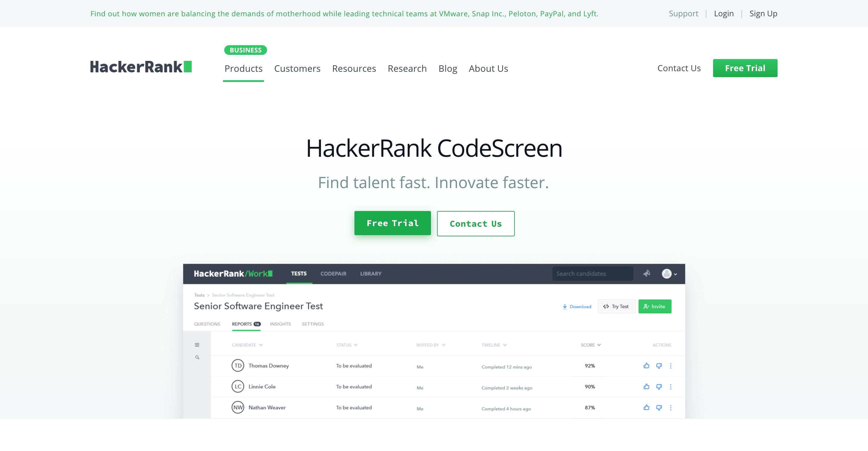Click the announcements megaphone icon
868x451 pixels.
click(646, 273)
